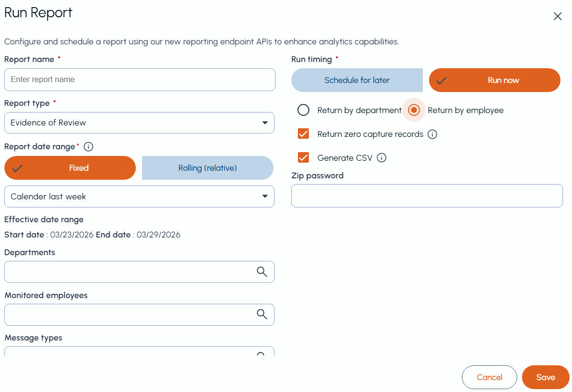Uncheck Return zero capture records checkbox
Image resolution: width=572 pixels, height=392 pixels.
tap(303, 134)
